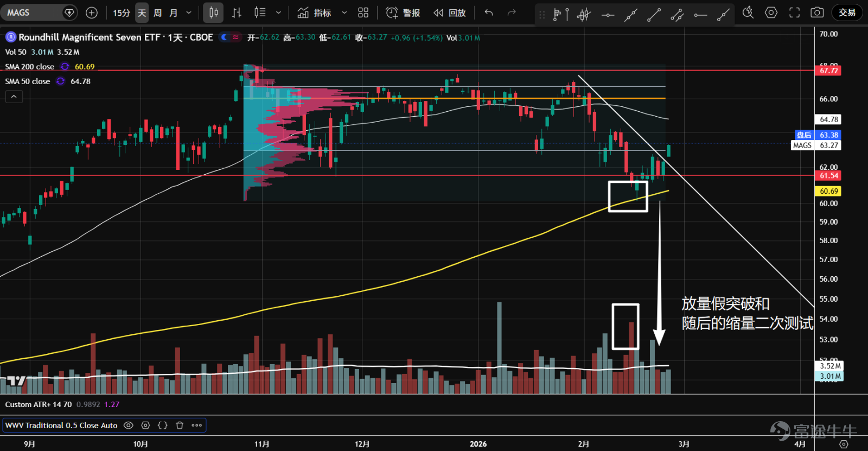868x451 pixels.
Task: Click the TradingView logo on chart
Action: click(16, 381)
